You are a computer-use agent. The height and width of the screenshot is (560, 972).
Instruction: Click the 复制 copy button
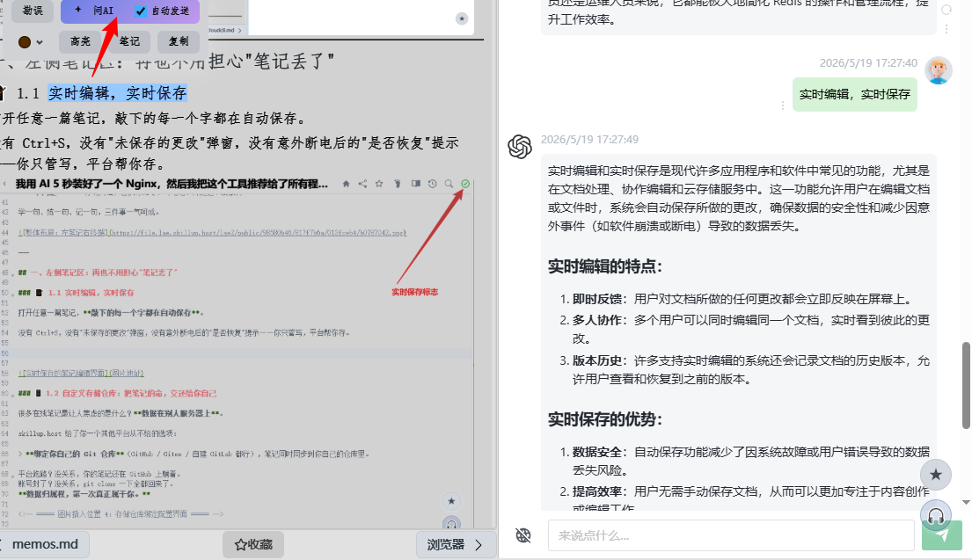[x=179, y=41]
